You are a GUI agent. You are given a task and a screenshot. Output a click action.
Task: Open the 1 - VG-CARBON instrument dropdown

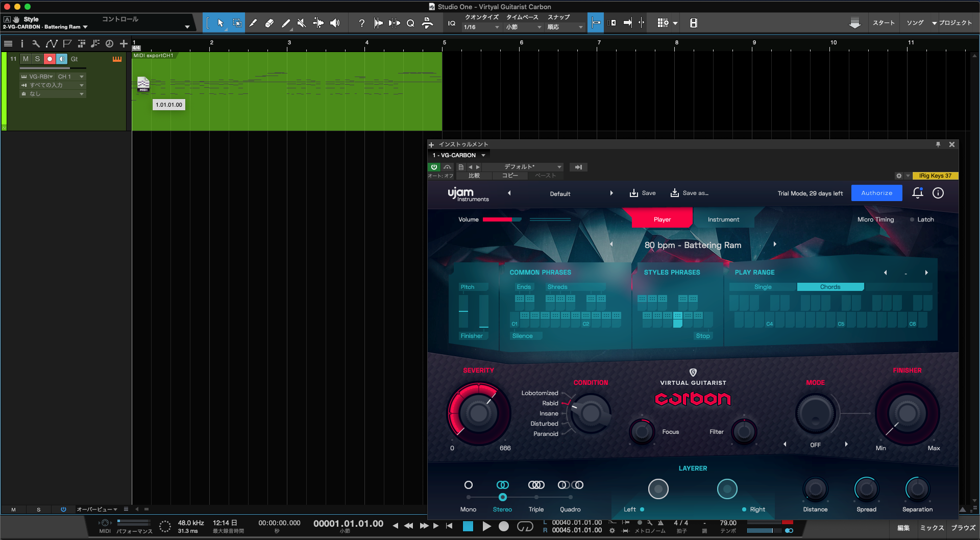[x=459, y=155]
